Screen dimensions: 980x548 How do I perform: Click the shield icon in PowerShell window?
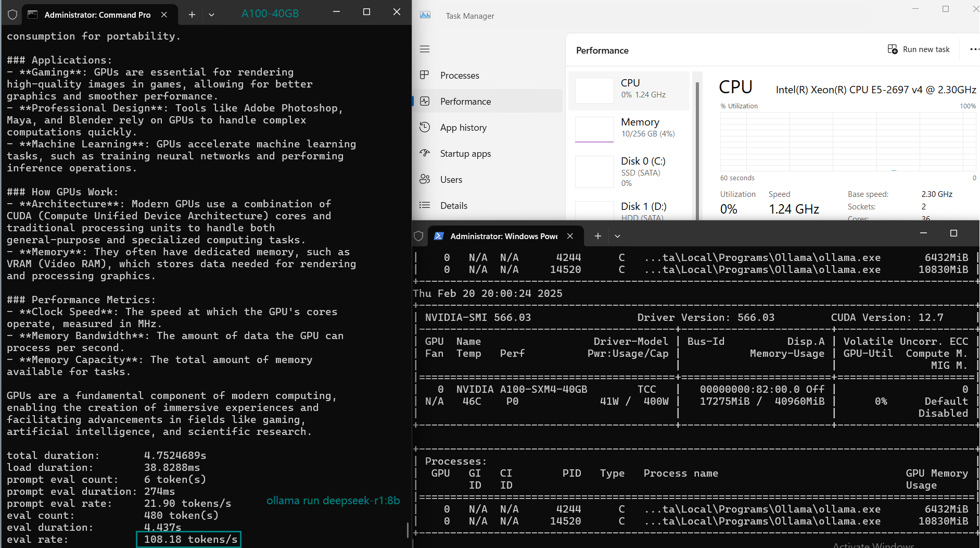click(x=418, y=236)
